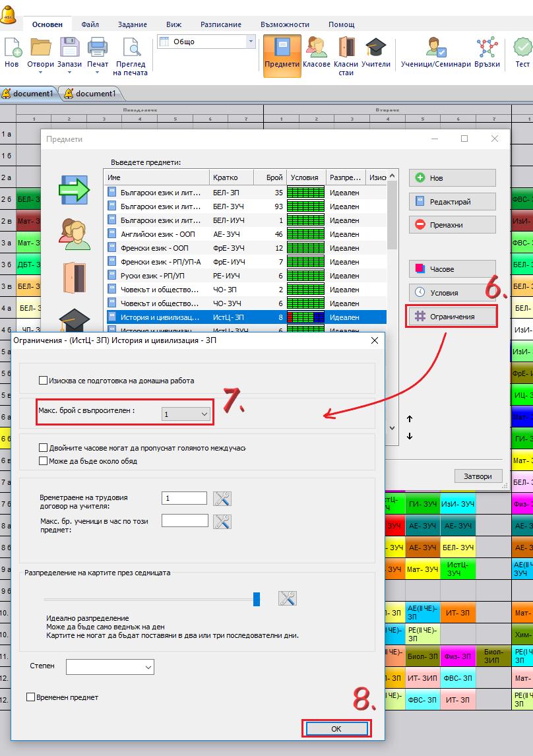The image size is (533, 756).
Task: Click the Връзки (Relations) toolbar icon
Action: click(x=487, y=54)
